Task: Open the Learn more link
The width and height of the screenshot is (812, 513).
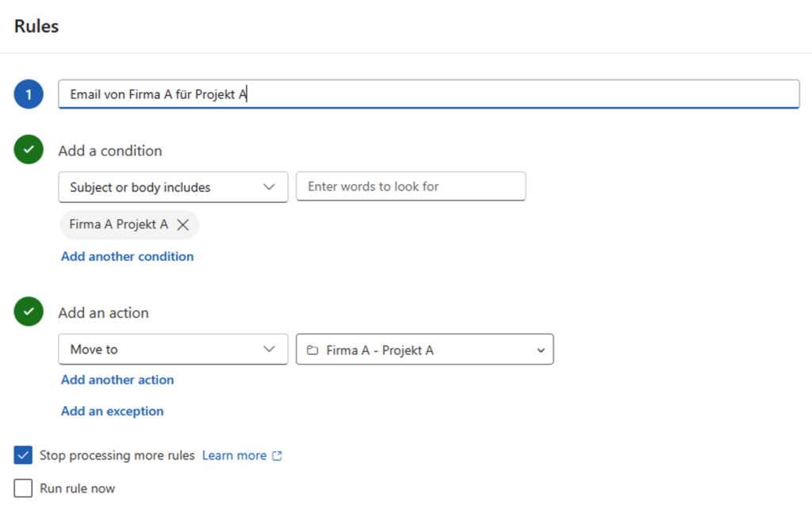Action: 234,456
